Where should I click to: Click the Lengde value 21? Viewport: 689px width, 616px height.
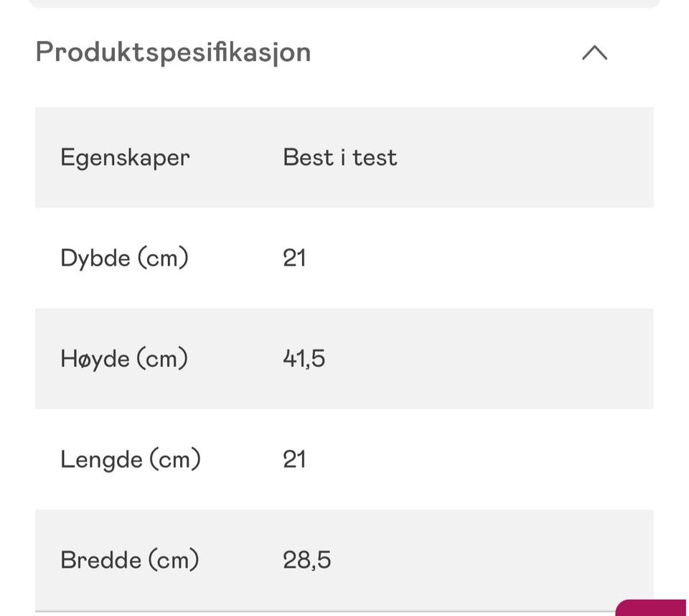point(294,459)
